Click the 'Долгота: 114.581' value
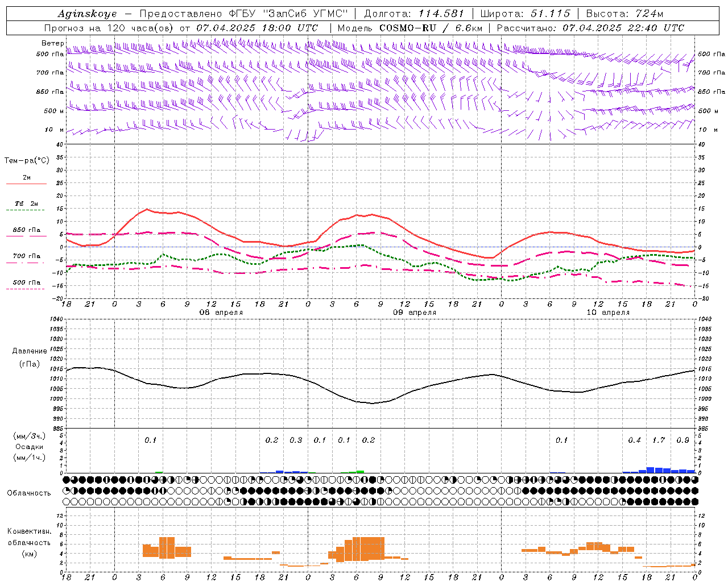Screen dimensions: 728x582 point(414,14)
